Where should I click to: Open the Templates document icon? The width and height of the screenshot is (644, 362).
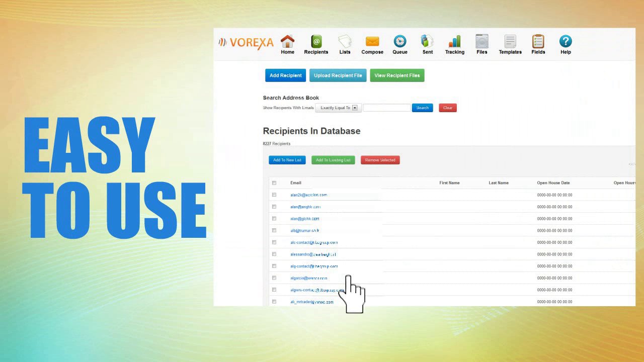point(510,42)
